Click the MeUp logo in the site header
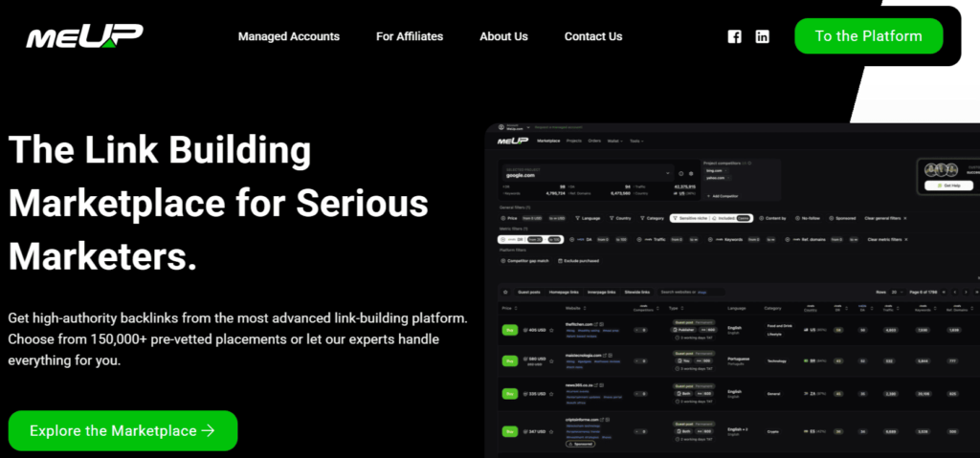This screenshot has width=980, height=458. coord(84,35)
